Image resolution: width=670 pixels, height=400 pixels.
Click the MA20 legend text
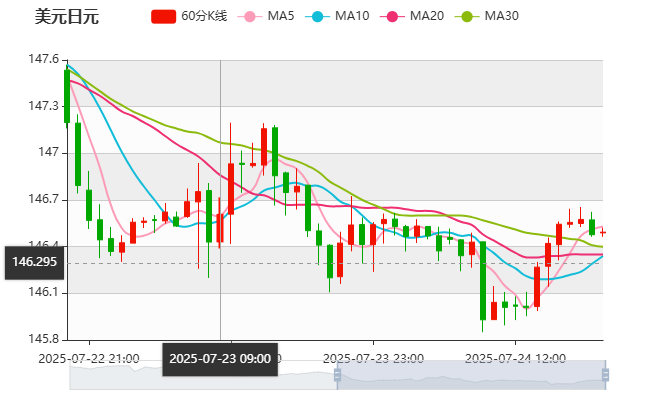(427, 16)
